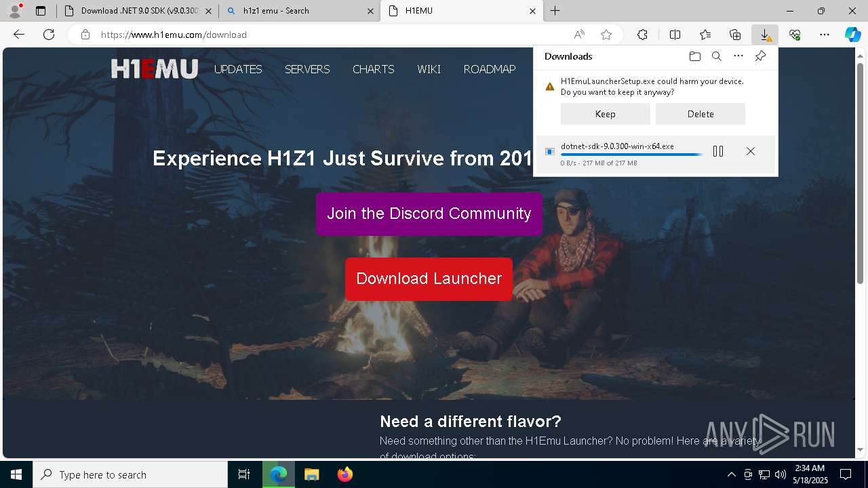Close the H1EMU tab
Screen dimensions: 868x488
click(x=532, y=11)
